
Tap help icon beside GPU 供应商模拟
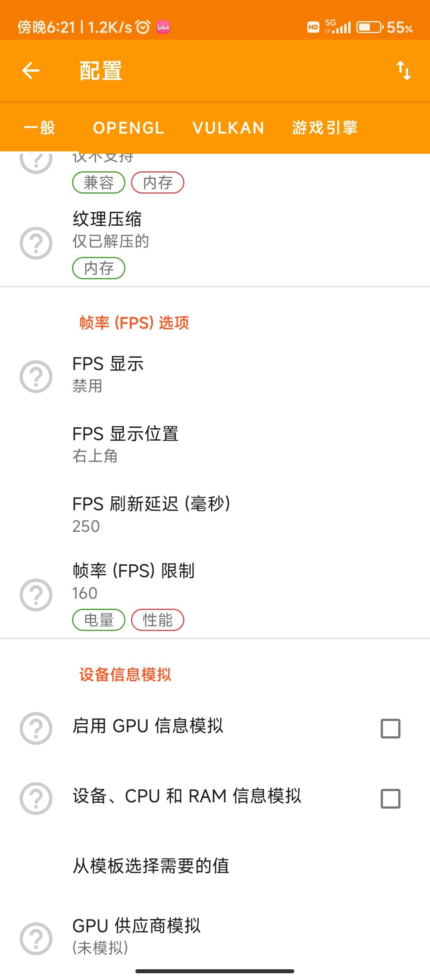tap(36, 939)
